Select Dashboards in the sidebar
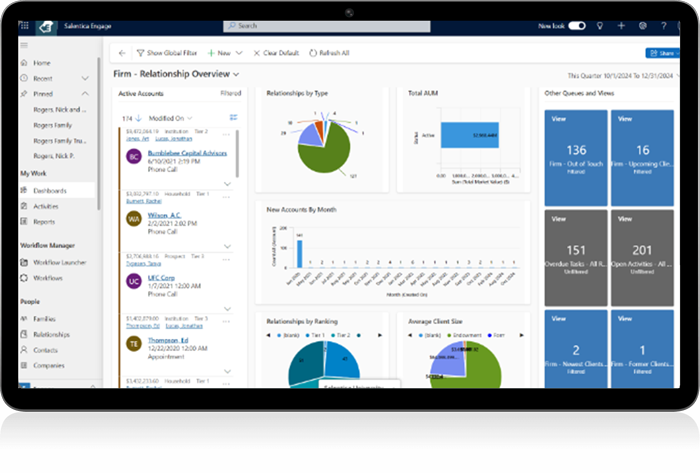 51,190
